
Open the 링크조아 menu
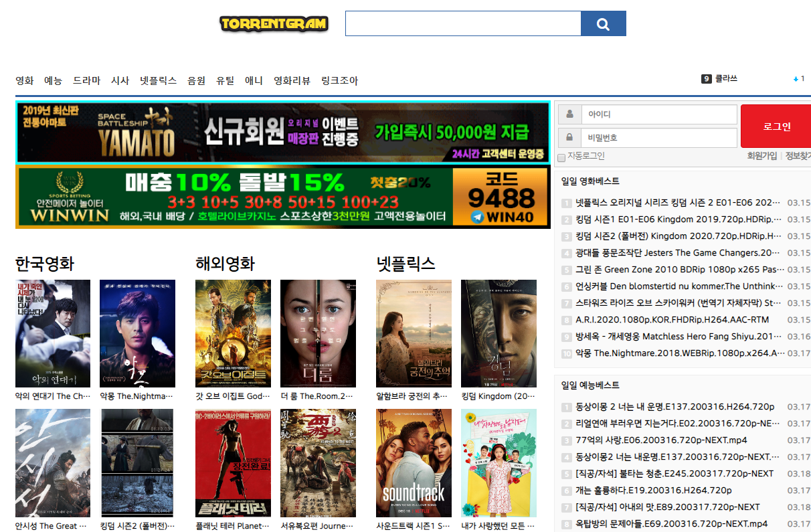pos(340,80)
